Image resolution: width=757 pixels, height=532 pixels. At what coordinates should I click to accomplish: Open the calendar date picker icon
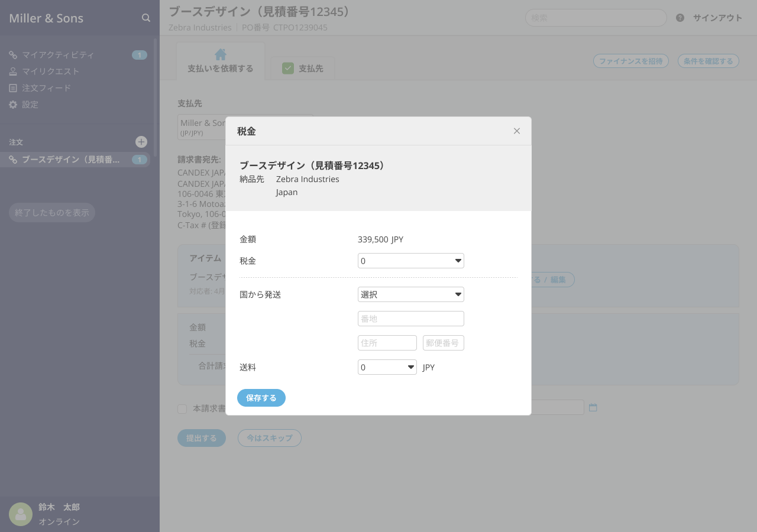(593, 407)
